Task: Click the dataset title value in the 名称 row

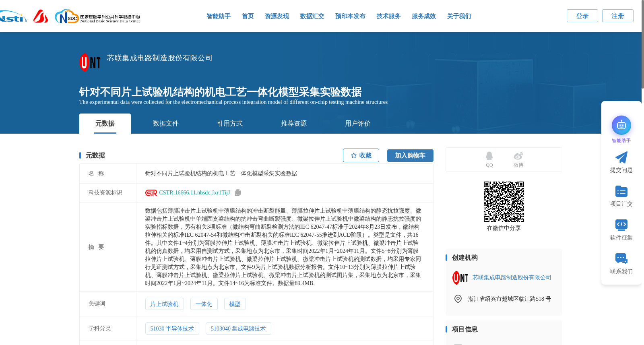Action: click(x=221, y=174)
